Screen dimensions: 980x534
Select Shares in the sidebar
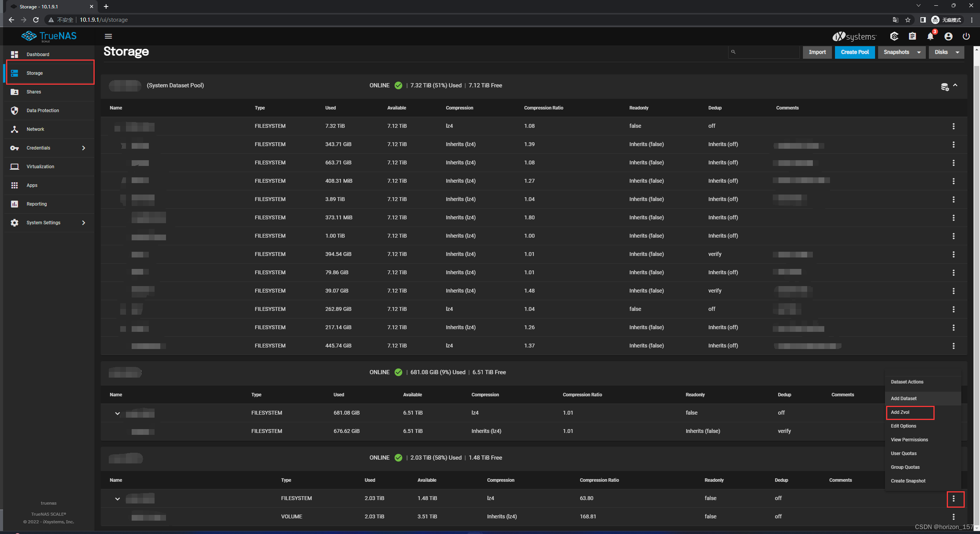[34, 92]
